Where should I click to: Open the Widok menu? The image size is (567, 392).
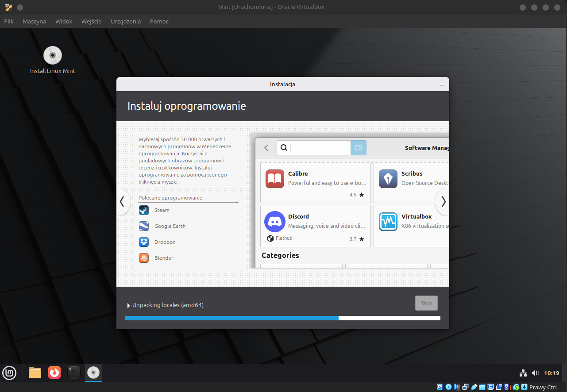coord(64,21)
